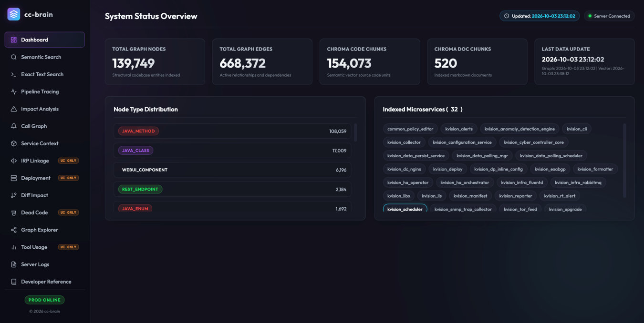Click the Last Data Update card
Image resolution: width=644 pixels, height=323 pixels.
[584, 62]
